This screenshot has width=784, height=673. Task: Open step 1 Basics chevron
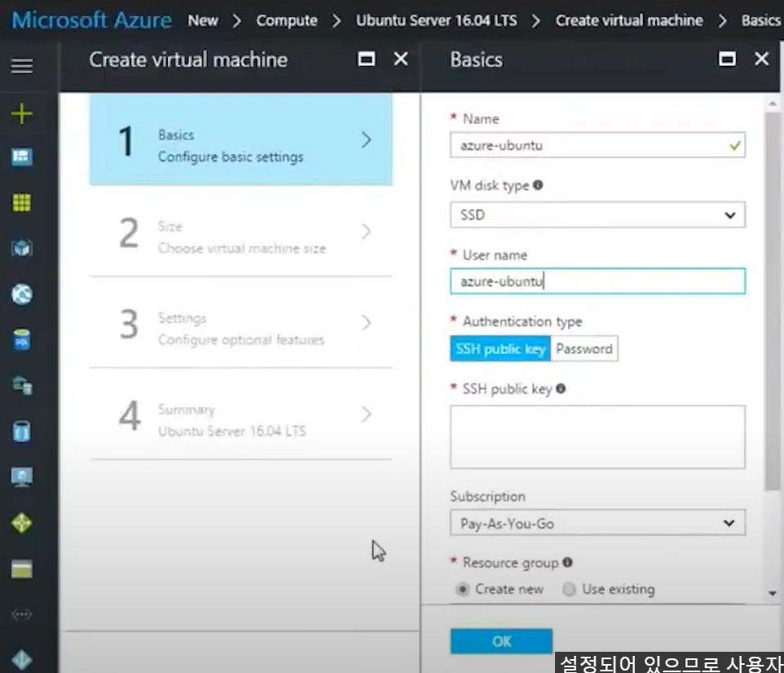click(x=366, y=139)
